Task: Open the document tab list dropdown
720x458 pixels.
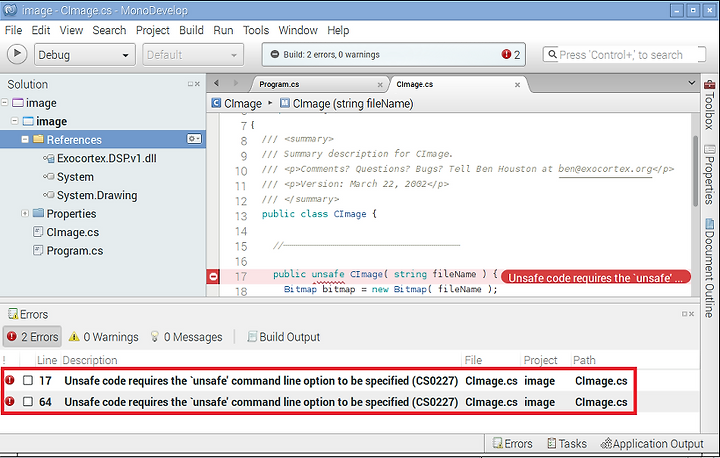Action: coord(692,83)
